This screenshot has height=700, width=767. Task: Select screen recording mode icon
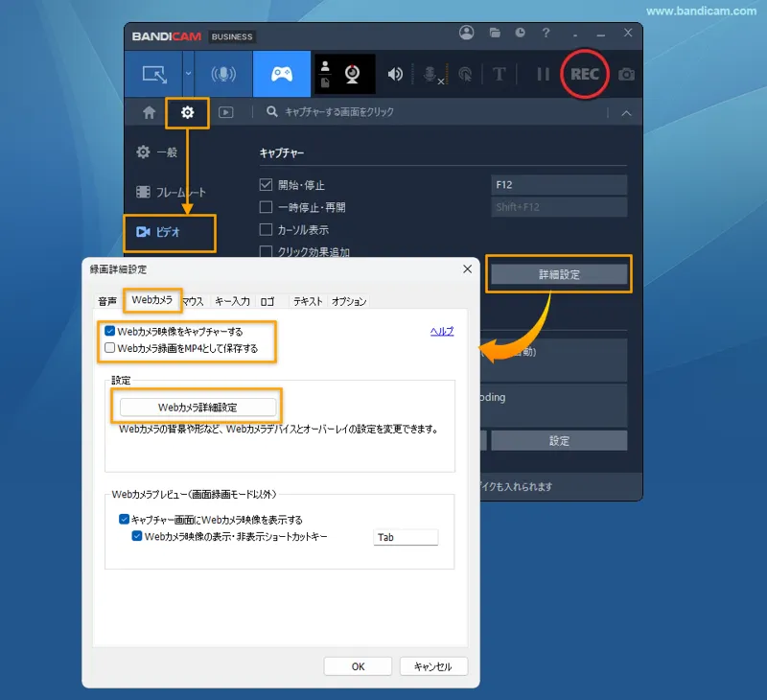tap(154, 75)
